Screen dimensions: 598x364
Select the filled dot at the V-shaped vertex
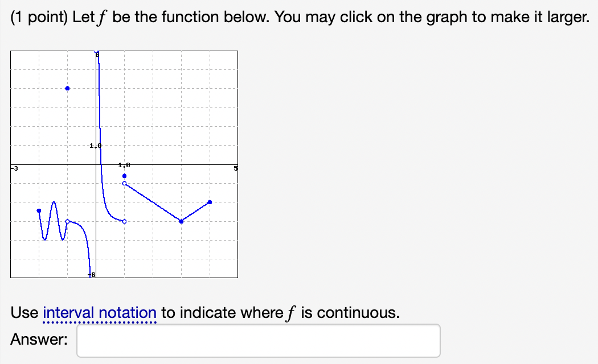[181, 221]
